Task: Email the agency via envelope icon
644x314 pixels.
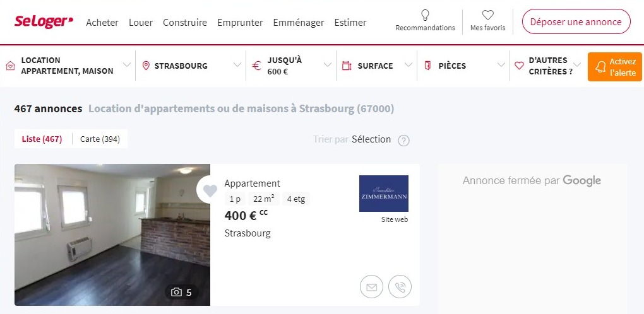Action: pos(371,287)
